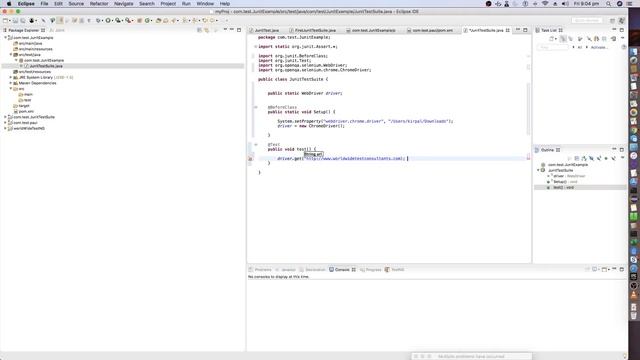
Task: Toggle Hide Non-Public Members in Outline
Action: 606,158
